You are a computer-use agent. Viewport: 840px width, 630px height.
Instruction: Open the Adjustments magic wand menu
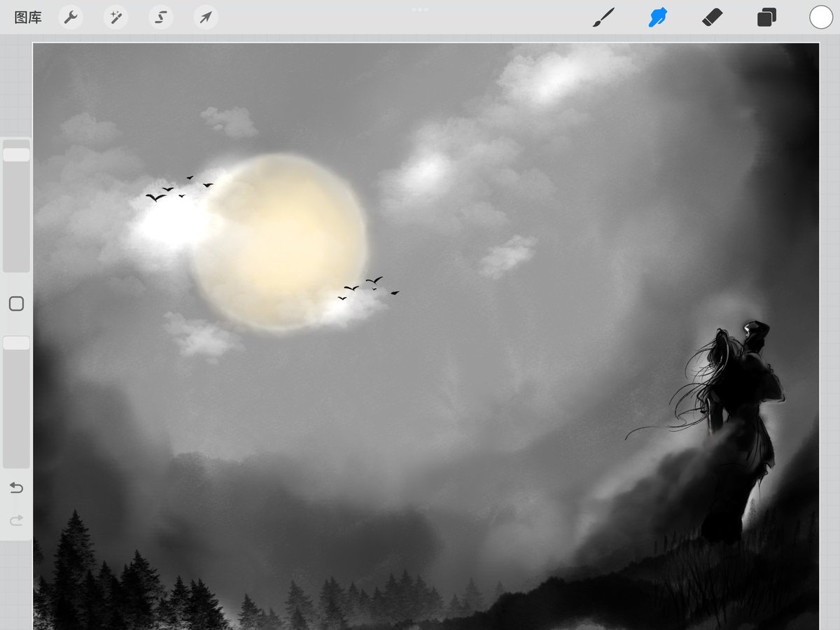[x=115, y=17]
